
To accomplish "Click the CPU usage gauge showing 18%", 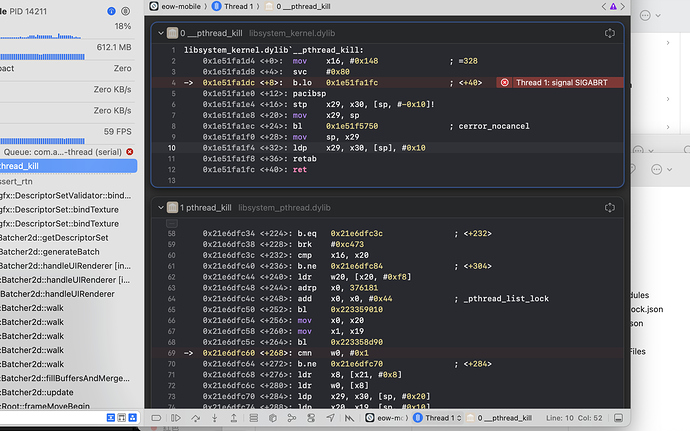I will [66, 30].
